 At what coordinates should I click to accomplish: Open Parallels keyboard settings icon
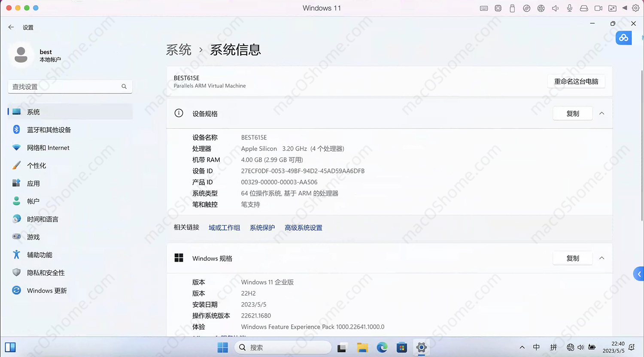(484, 8)
